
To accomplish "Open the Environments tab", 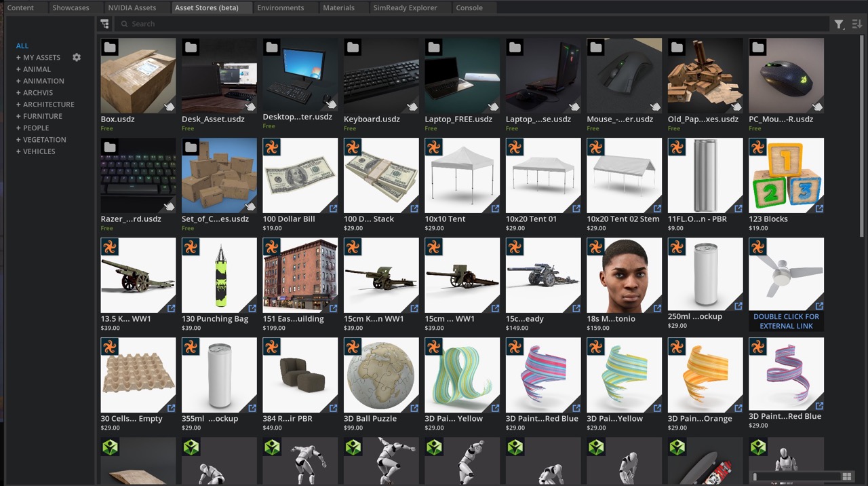I will pyautogui.click(x=280, y=7).
